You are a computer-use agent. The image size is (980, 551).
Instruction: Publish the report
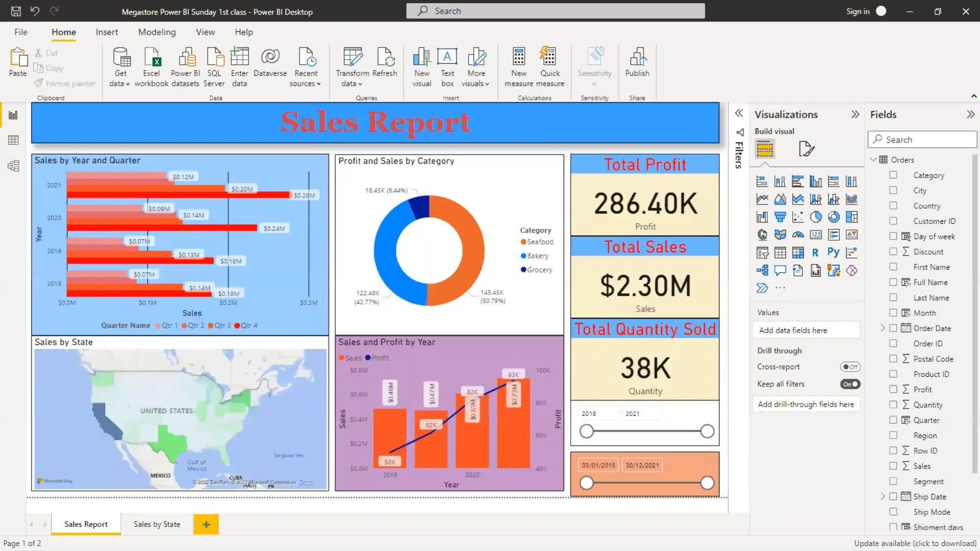pos(637,63)
